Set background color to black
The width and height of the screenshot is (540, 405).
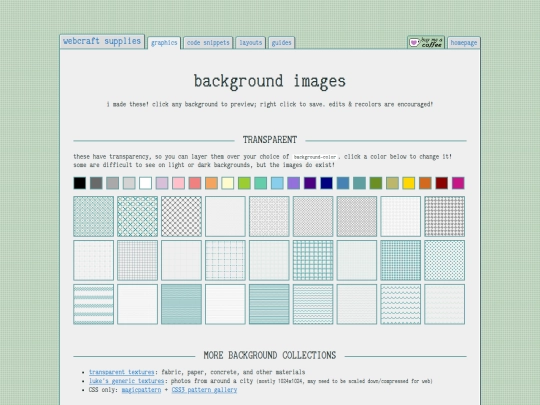(x=80, y=183)
